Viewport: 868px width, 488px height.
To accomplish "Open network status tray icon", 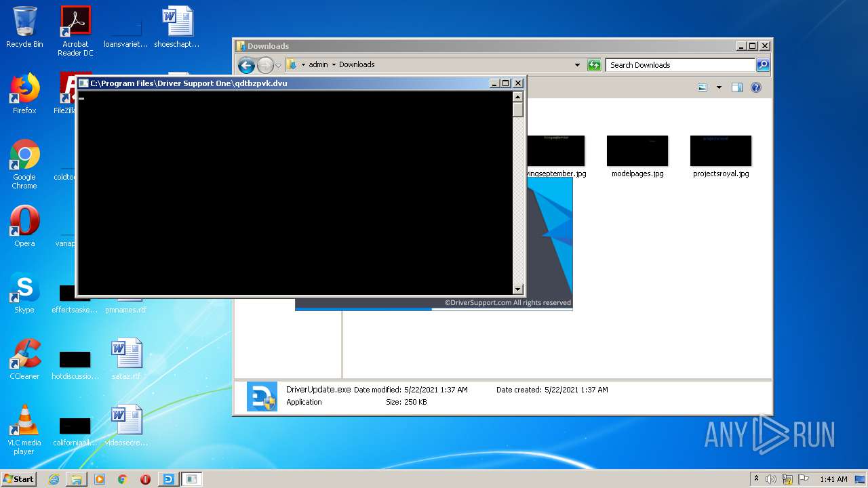I will 787,479.
